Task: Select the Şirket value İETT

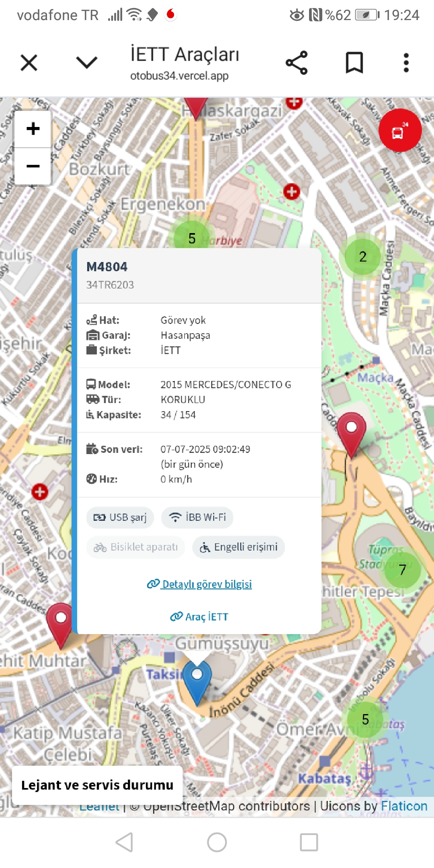Action: pyautogui.click(x=171, y=350)
